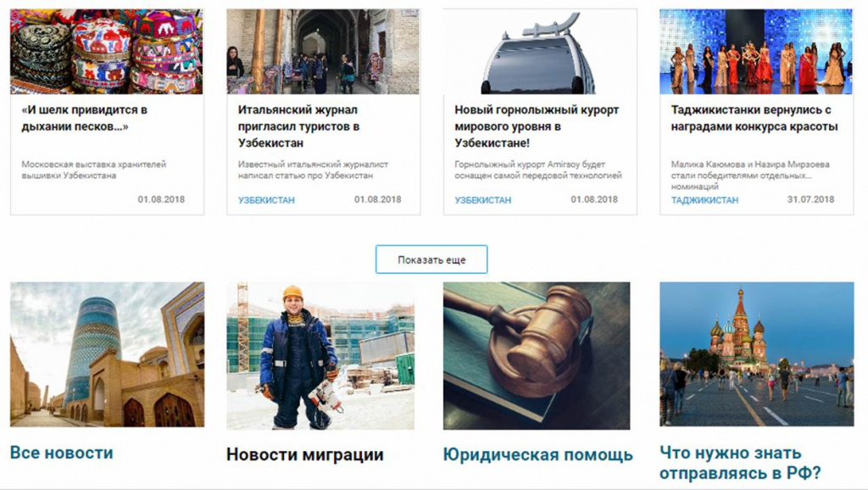Image resolution: width=868 pixels, height=490 pixels.
Task: Open Что нужно знать отправляясь в РФ?
Action: (740, 463)
